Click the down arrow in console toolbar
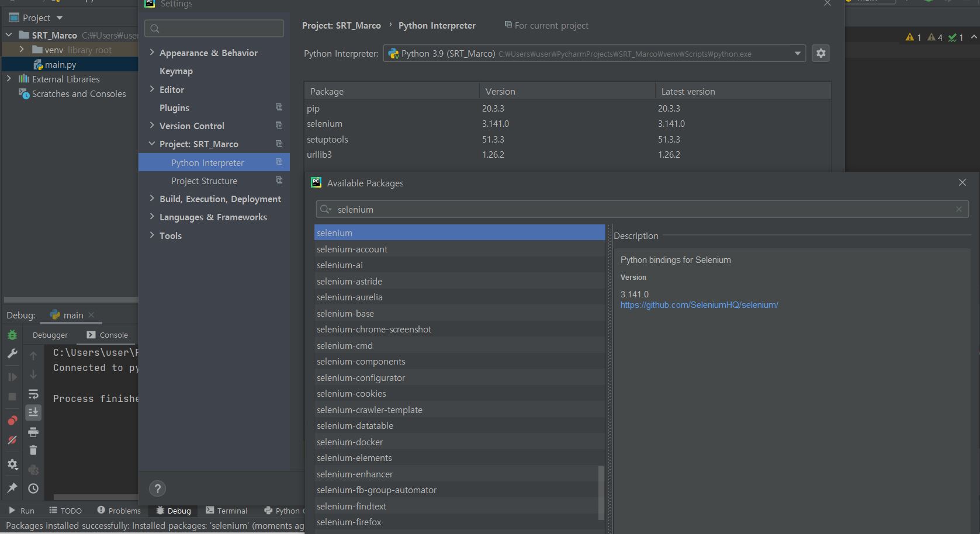The height and width of the screenshot is (534, 980). click(33, 375)
